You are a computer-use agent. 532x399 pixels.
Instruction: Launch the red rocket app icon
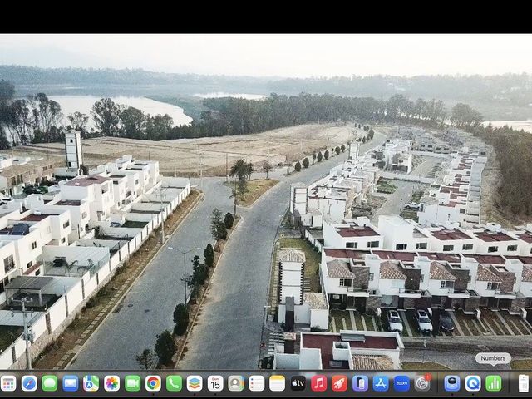[x=339, y=383]
